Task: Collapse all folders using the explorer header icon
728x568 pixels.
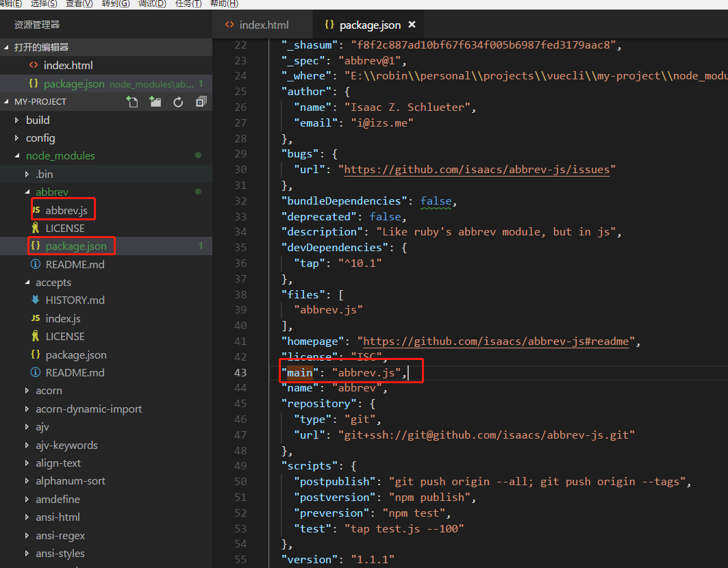Action: tap(201, 102)
